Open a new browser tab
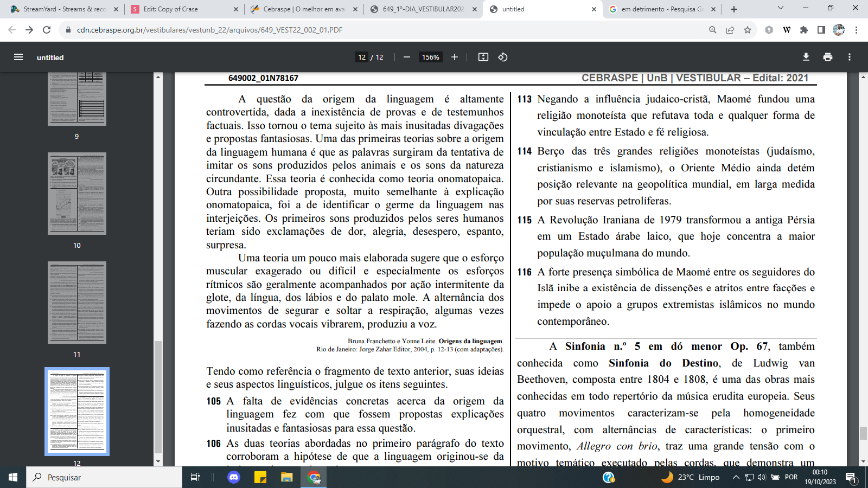 (x=734, y=9)
